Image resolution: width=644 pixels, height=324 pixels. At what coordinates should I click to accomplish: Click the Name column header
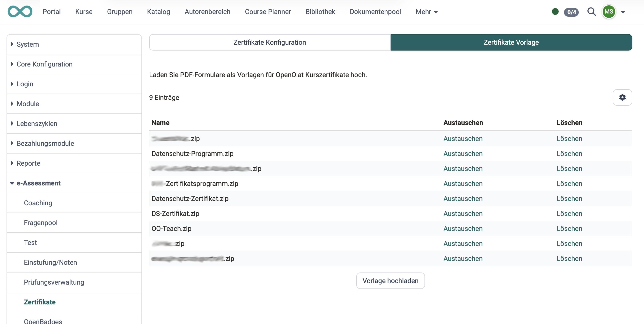[x=161, y=123]
